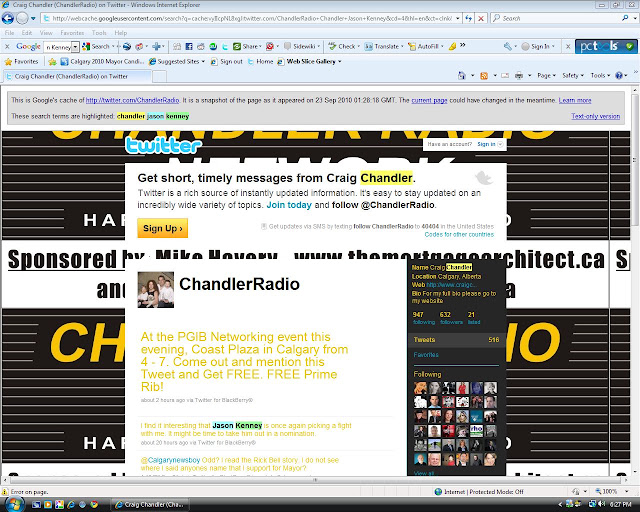Screen dimensions: 640x512
Task: Click the Print icon in command bar
Action: click(x=519, y=76)
